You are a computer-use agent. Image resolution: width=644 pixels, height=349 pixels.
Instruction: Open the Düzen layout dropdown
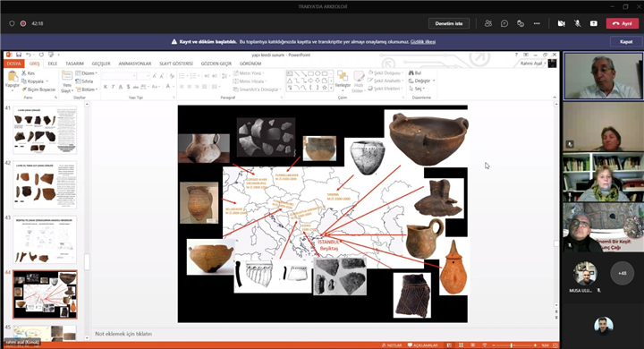point(86,73)
